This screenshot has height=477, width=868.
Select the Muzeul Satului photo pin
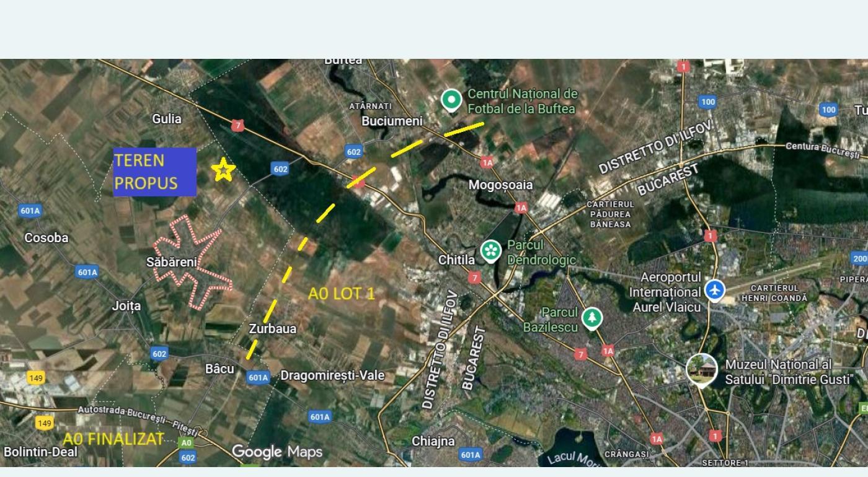702,370
